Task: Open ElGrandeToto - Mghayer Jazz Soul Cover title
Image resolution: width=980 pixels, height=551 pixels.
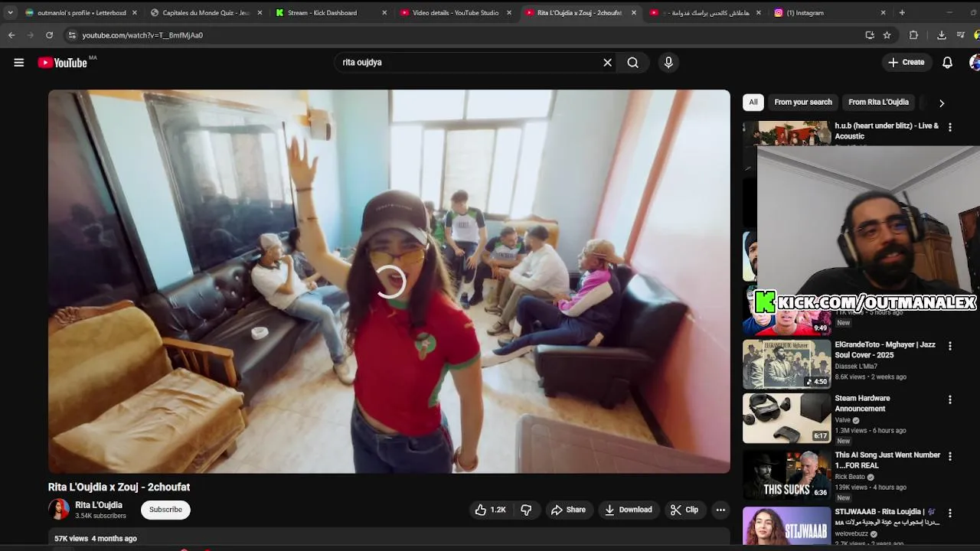Action: pyautogui.click(x=885, y=350)
